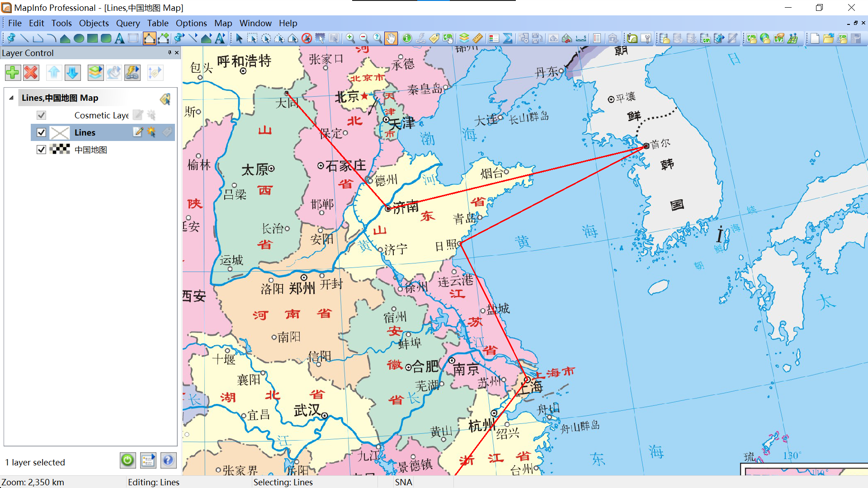Uncheck the 中国地图 layer visibility checkbox

(41, 150)
